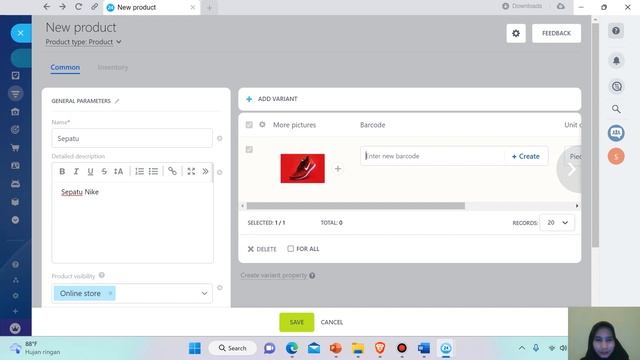This screenshot has height=360, width=640.
Task: Open the orange user avatar
Action: [x=616, y=156]
